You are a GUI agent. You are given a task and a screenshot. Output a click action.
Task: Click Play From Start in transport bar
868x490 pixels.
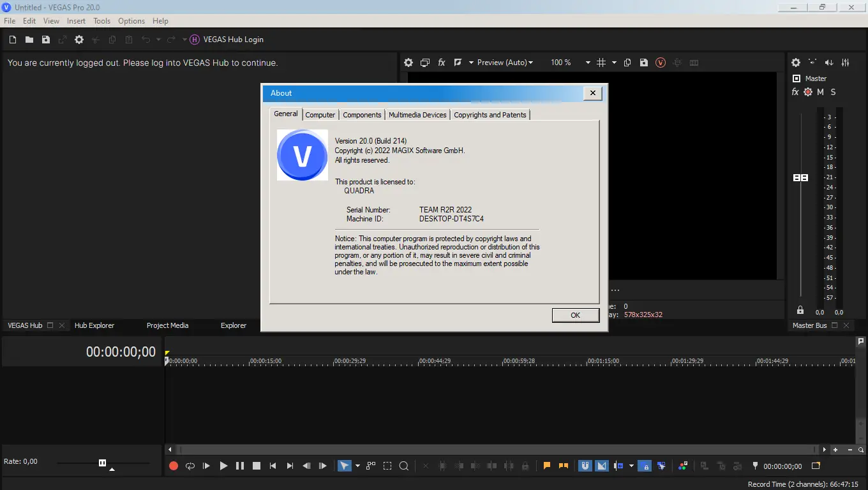pos(207,466)
